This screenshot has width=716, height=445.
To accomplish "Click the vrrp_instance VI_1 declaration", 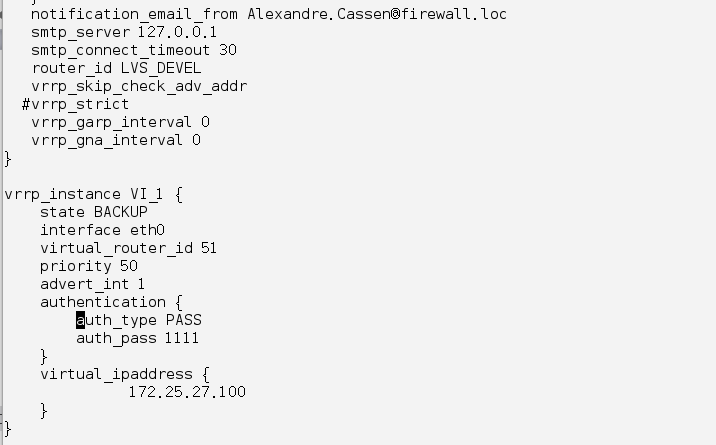I will click(x=94, y=194).
